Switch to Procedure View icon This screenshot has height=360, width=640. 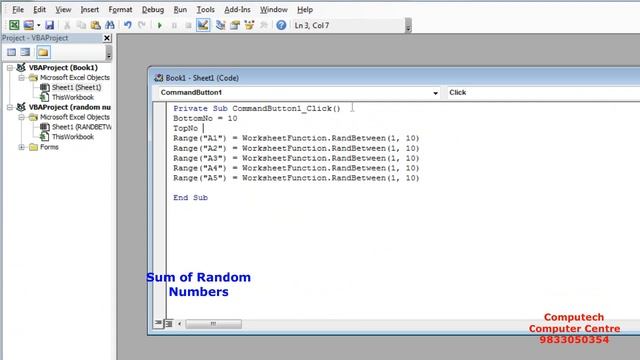tap(158, 324)
